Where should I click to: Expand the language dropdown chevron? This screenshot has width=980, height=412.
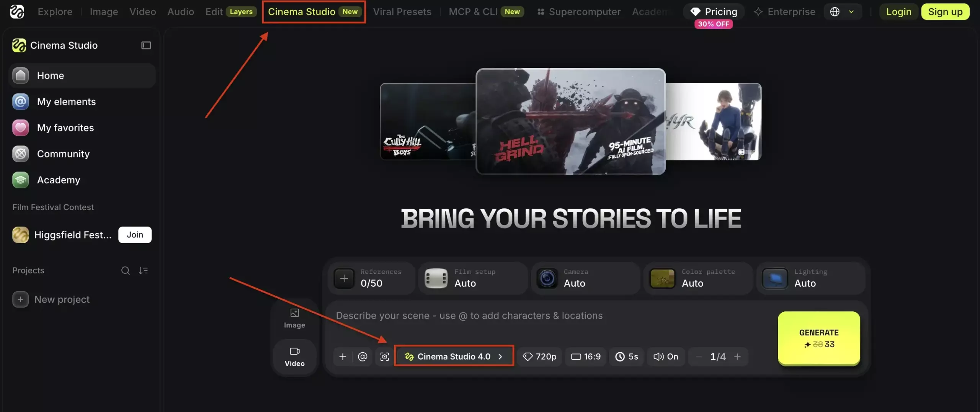[x=851, y=12]
